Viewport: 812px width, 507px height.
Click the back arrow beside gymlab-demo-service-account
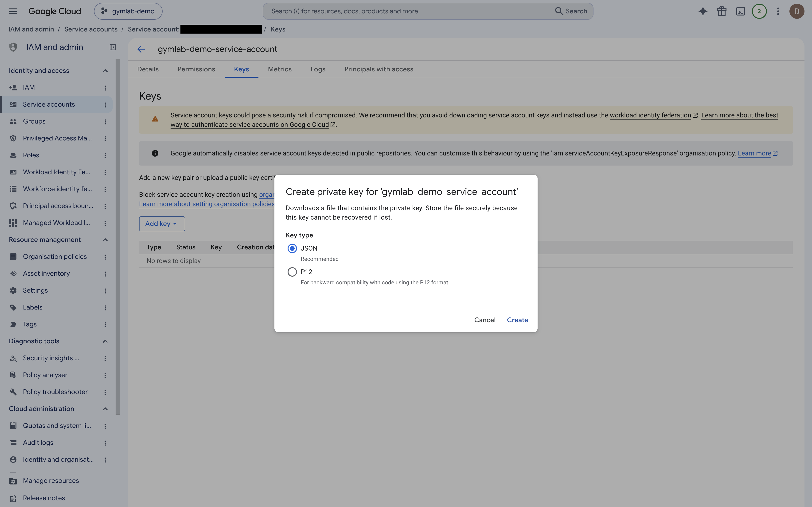(141, 49)
